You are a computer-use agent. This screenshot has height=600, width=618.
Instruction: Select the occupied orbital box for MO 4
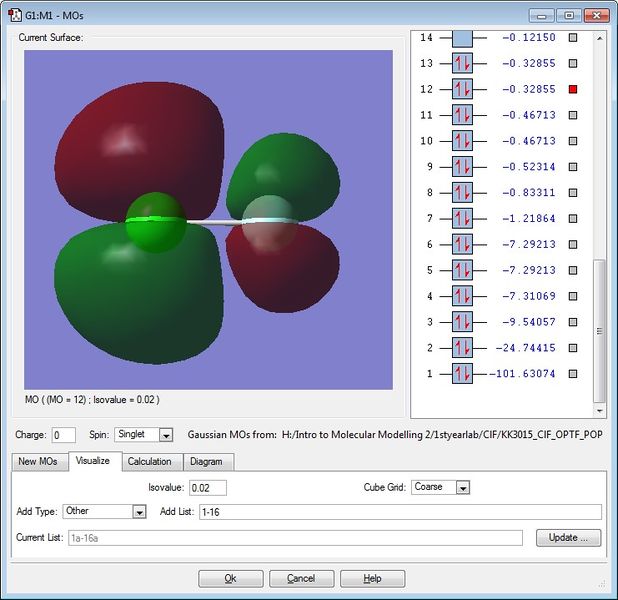click(x=462, y=296)
